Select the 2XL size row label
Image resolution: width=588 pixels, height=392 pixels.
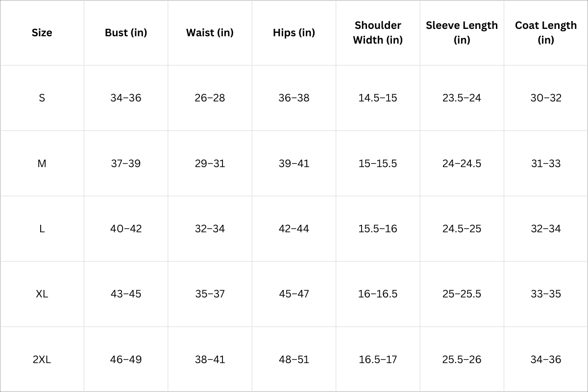pos(42,360)
